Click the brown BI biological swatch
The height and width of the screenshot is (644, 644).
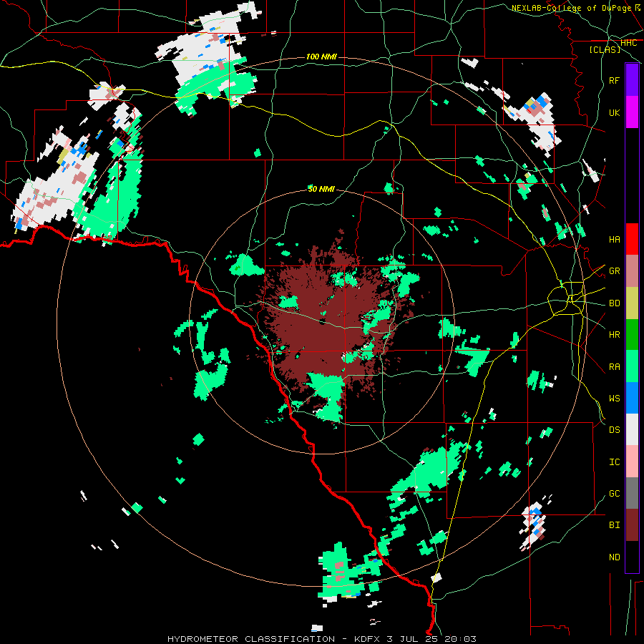coord(632,525)
